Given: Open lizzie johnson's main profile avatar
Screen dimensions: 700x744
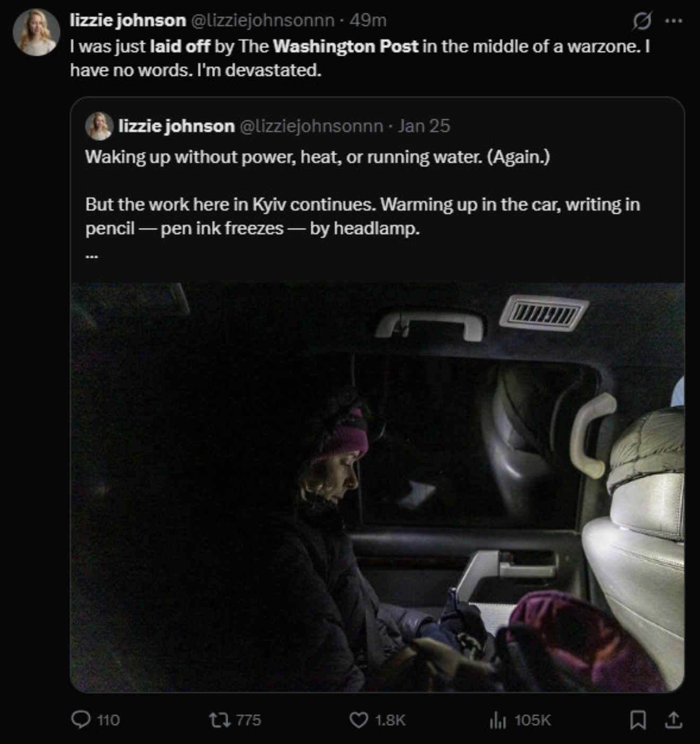Looking at the screenshot, I should click(36, 32).
